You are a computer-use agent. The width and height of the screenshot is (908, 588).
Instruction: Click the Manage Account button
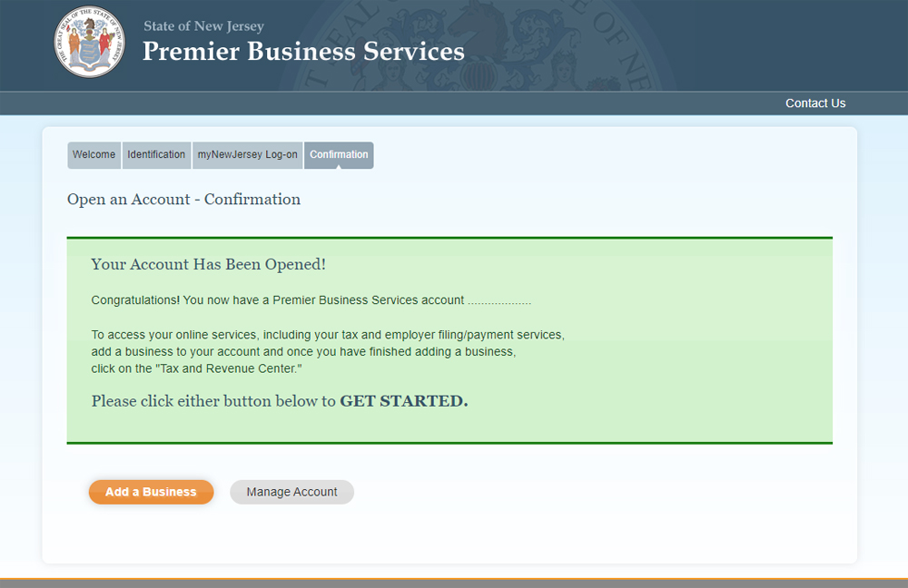pos(291,492)
